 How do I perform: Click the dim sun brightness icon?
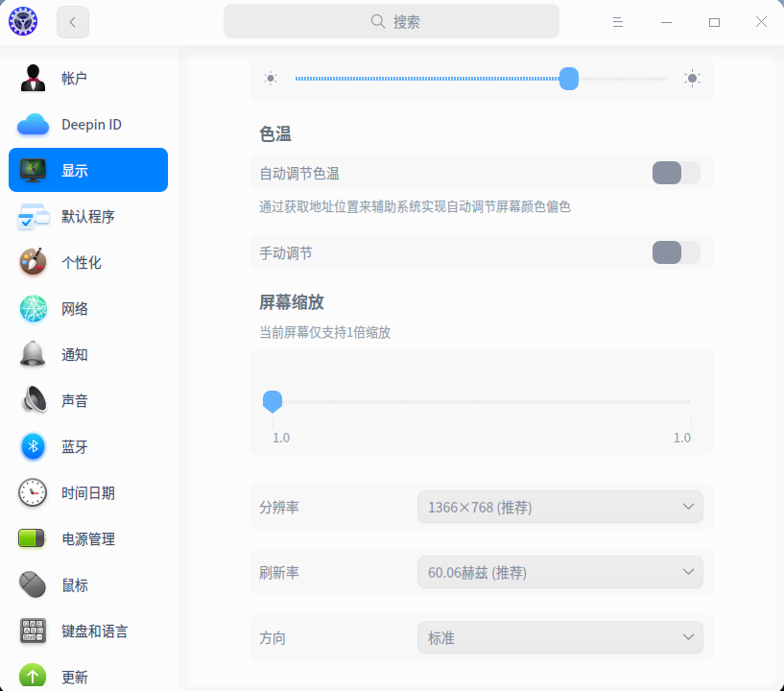(x=271, y=79)
